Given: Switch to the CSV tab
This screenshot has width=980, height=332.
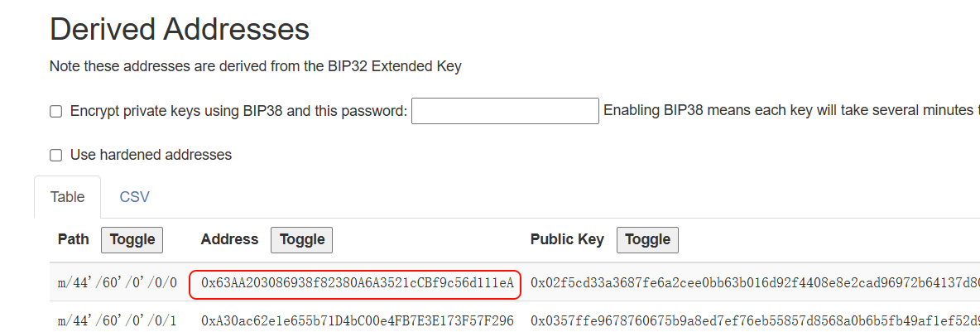Looking at the screenshot, I should [x=134, y=198].
